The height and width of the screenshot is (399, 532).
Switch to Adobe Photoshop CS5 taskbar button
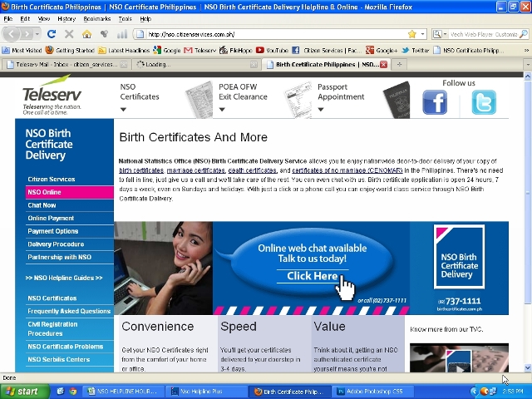click(x=373, y=392)
